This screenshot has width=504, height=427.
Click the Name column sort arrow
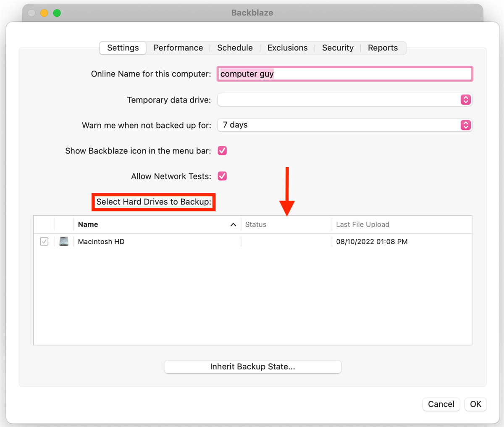(233, 225)
